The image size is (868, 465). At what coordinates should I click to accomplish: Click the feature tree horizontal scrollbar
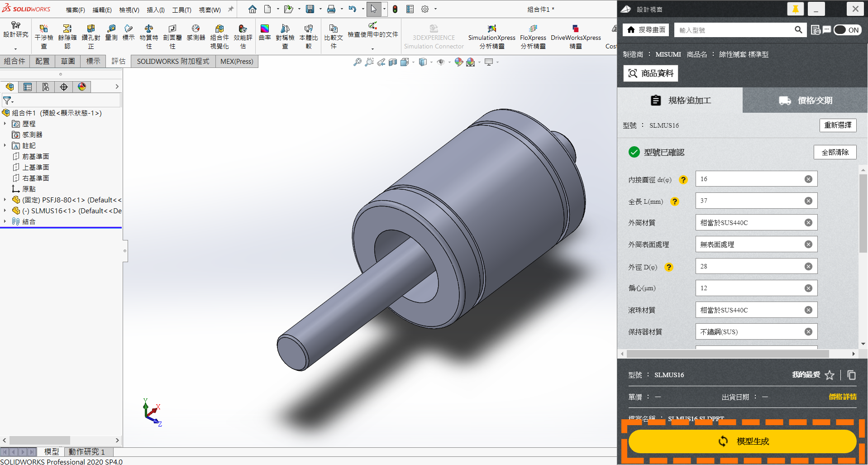(x=40, y=440)
